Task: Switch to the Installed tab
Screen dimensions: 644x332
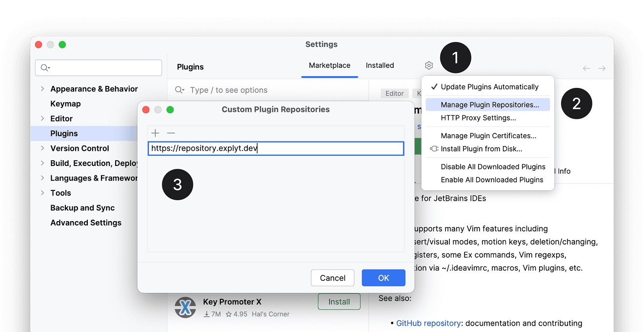Action: 380,65
